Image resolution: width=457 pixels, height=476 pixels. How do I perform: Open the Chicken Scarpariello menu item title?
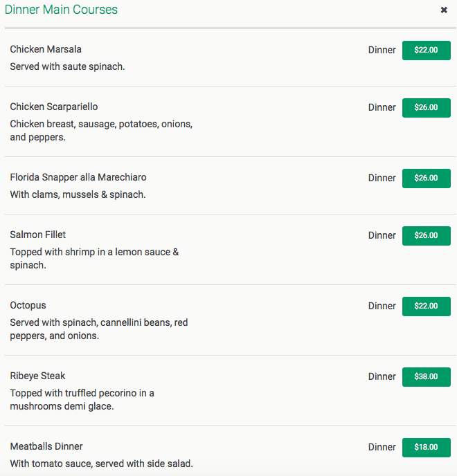(54, 107)
